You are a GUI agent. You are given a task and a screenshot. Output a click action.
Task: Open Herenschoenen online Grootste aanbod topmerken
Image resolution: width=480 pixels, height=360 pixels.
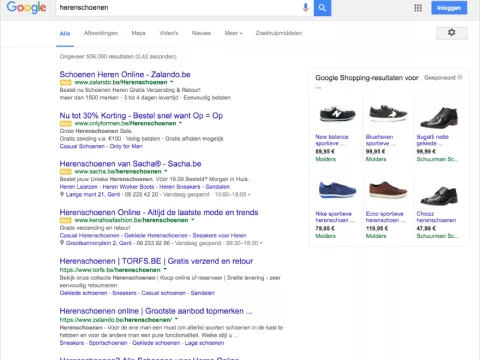(x=156, y=311)
